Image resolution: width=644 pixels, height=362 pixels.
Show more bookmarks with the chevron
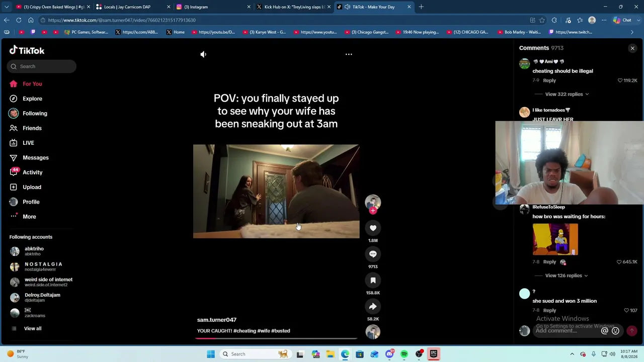coord(632,32)
